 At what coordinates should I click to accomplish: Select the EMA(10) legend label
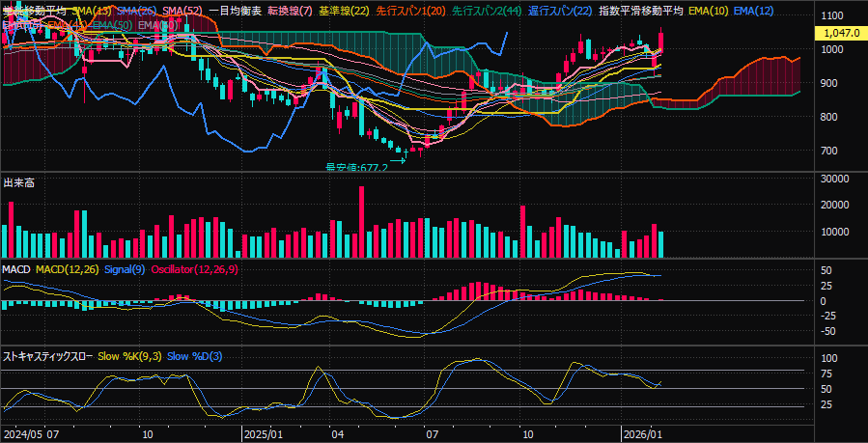tap(709, 10)
